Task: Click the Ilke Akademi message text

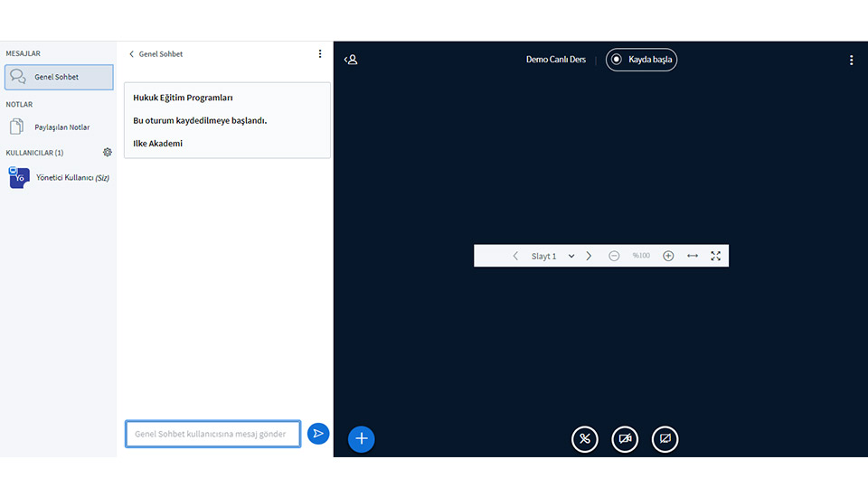Action: coord(157,144)
